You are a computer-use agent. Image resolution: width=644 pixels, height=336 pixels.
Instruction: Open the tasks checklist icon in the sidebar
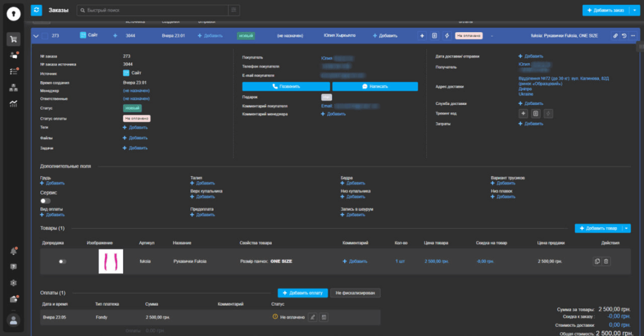click(x=13, y=72)
